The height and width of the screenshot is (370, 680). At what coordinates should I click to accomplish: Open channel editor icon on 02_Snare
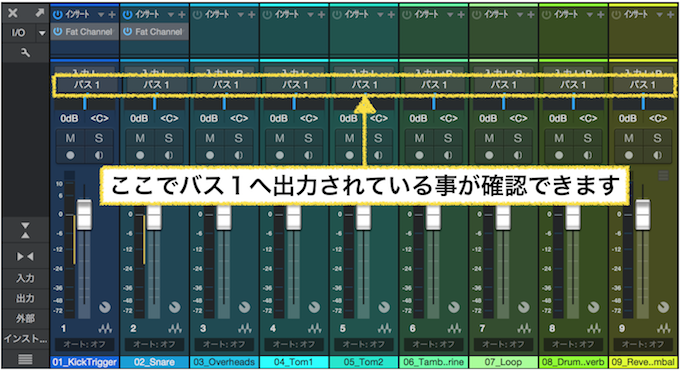click(x=175, y=328)
